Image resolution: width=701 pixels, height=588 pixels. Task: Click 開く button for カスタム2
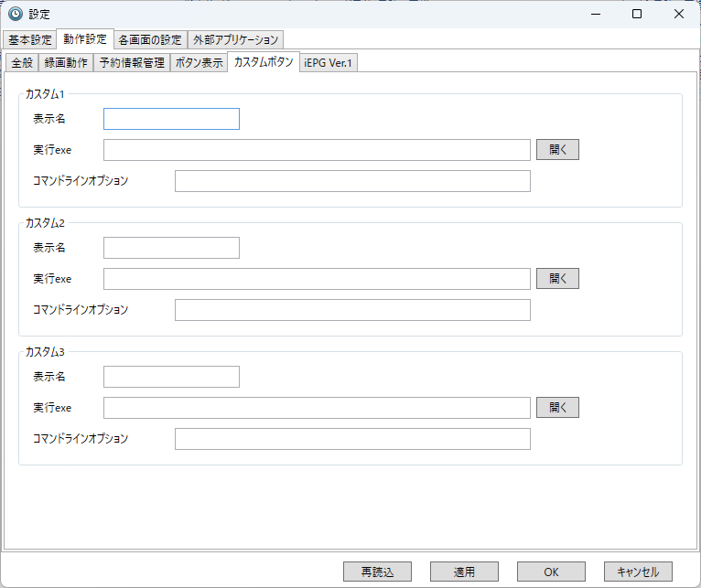557,278
